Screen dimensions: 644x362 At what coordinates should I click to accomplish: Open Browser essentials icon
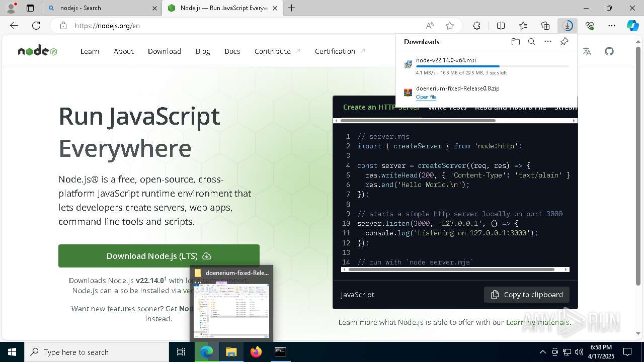(x=590, y=26)
